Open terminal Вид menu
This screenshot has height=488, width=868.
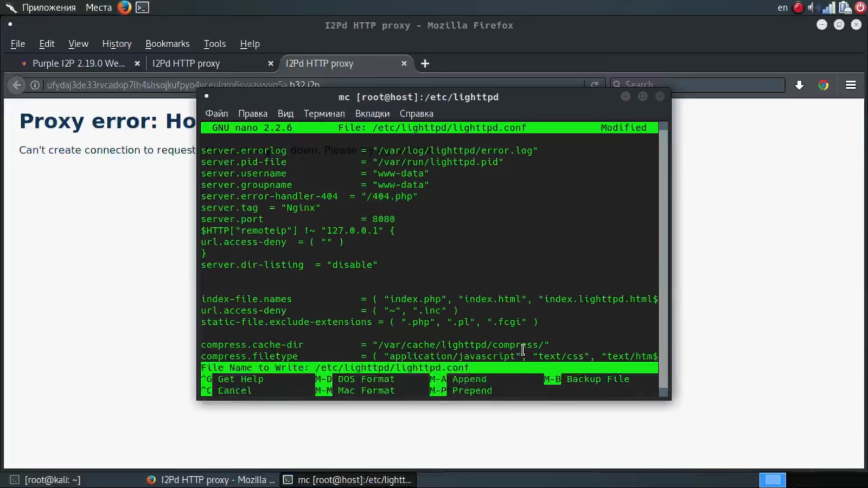click(285, 113)
